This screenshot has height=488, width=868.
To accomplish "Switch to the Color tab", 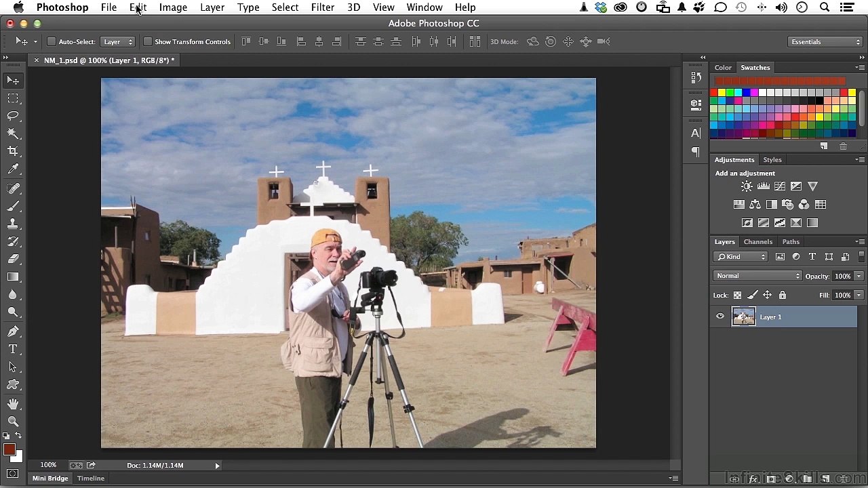I will tap(723, 68).
